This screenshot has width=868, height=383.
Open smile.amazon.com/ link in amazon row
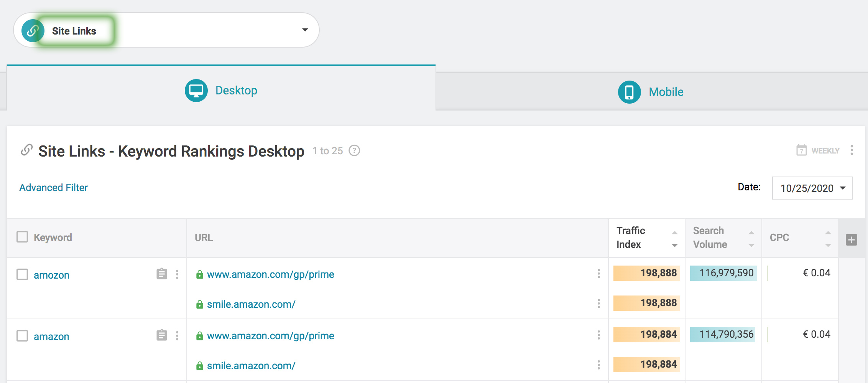tap(251, 366)
